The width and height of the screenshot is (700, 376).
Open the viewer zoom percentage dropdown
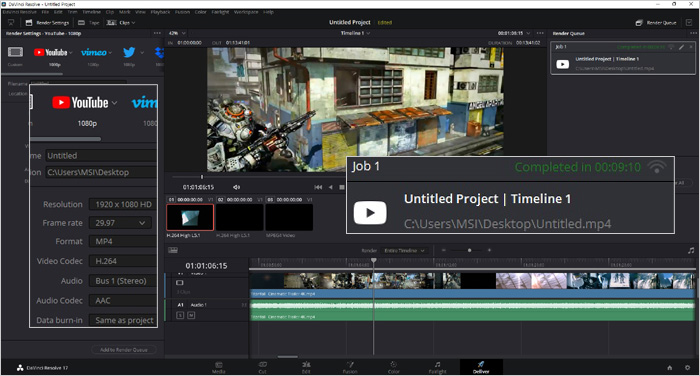pos(177,33)
